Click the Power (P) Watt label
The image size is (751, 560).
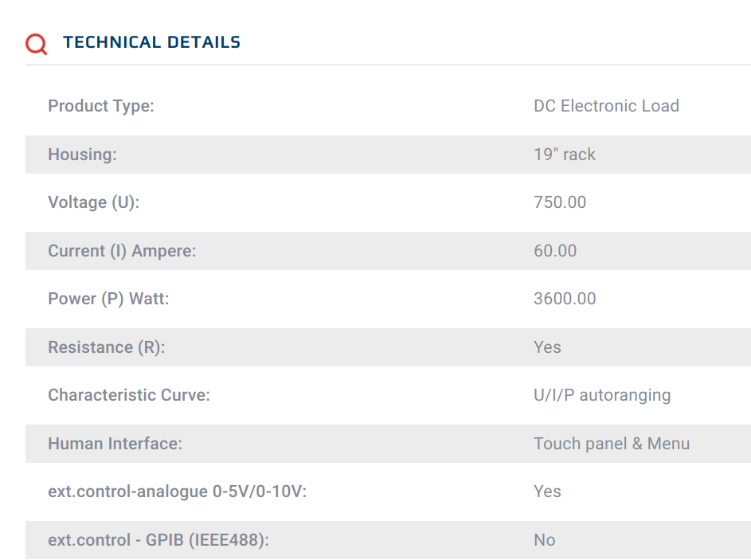(x=109, y=299)
